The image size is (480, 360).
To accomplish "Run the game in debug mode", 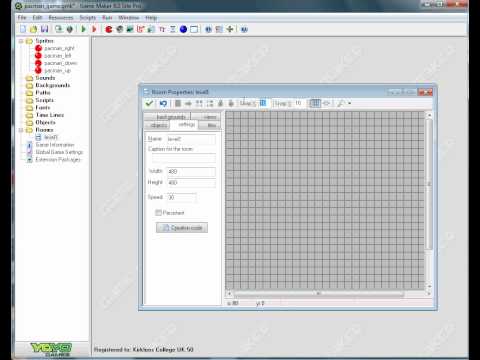I will point(94,29).
